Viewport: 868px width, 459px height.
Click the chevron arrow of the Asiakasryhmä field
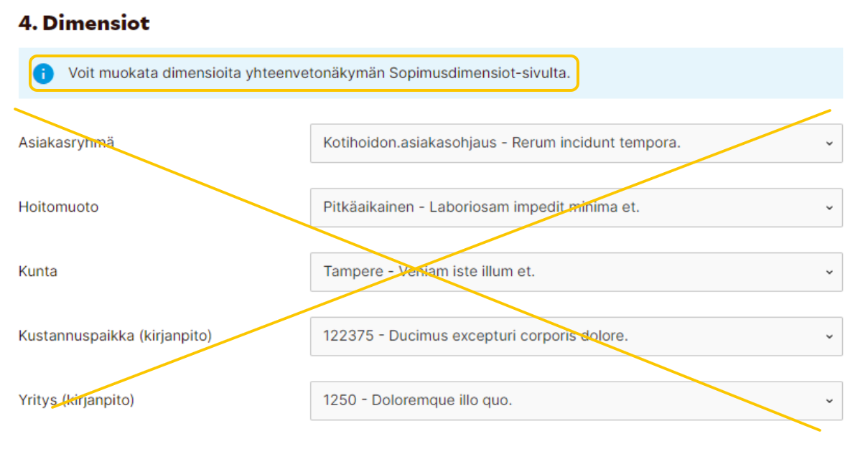click(829, 143)
